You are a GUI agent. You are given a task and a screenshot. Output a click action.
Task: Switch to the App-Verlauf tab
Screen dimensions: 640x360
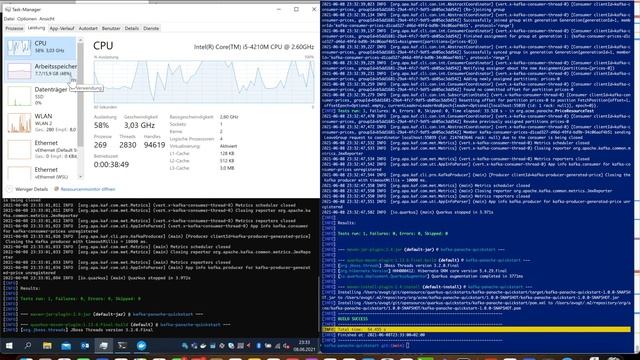tap(62, 29)
